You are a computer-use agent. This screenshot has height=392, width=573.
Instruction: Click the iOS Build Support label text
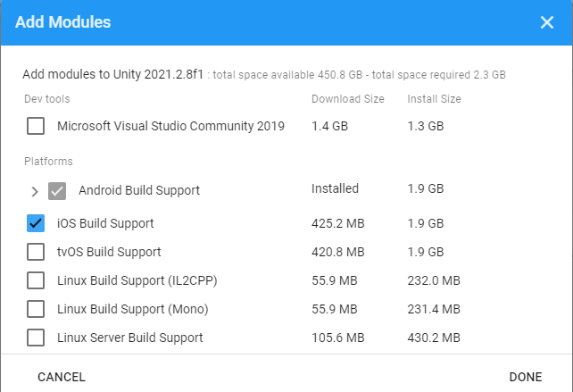pos(105,223)
